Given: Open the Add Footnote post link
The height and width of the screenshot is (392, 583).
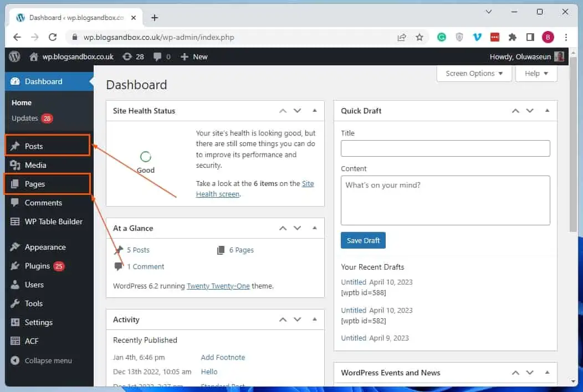Looking at the screenshot, I should [223, 358].
